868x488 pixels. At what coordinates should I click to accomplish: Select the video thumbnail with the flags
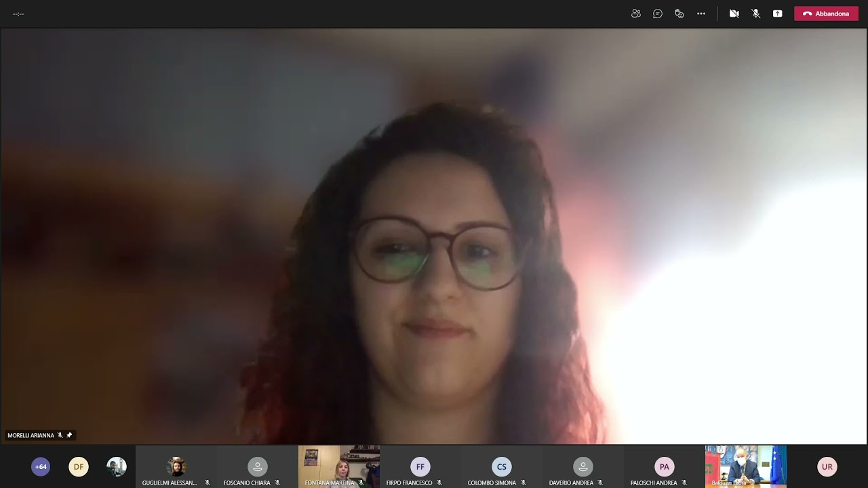point(746,466)
